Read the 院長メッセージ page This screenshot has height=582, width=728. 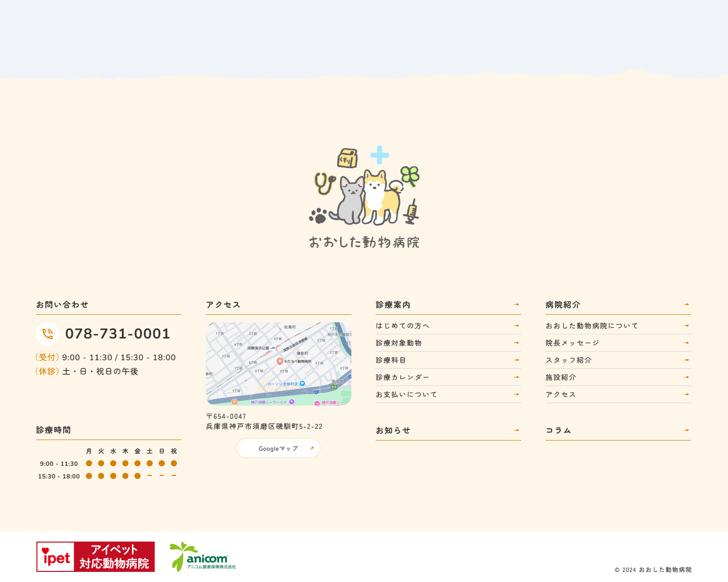coord(572,343)
